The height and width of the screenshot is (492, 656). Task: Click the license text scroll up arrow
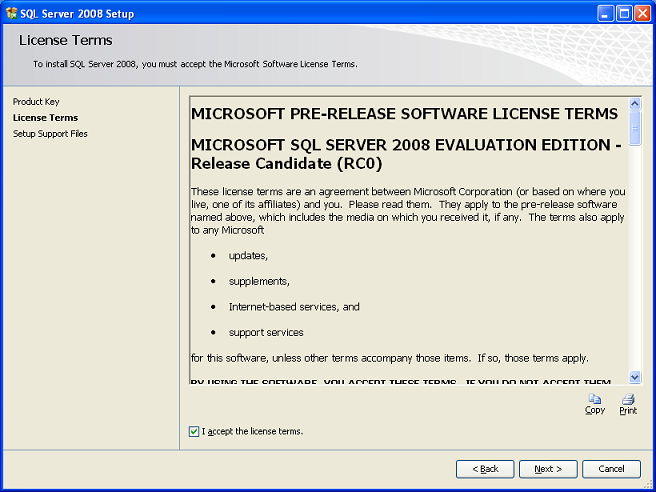[x=635, y=104]
